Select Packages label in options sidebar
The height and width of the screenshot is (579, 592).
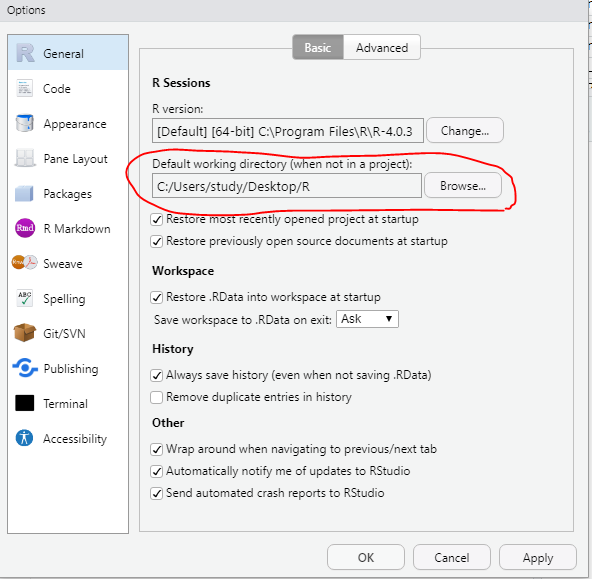pyautogui.click(x=68, y=194)
